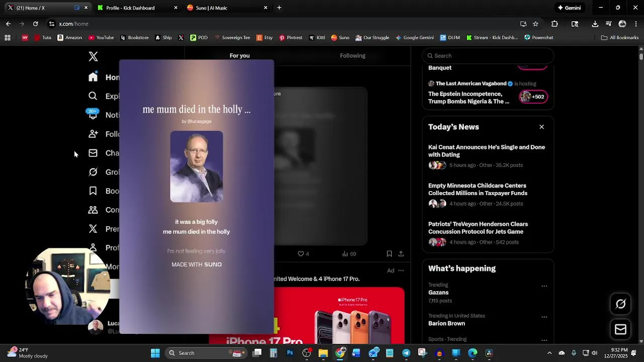The height and width of the screenshot is (362, 644).
Task: Open the Powerchat bookmark
Action: pyautogui.click(x=539, y=37)
